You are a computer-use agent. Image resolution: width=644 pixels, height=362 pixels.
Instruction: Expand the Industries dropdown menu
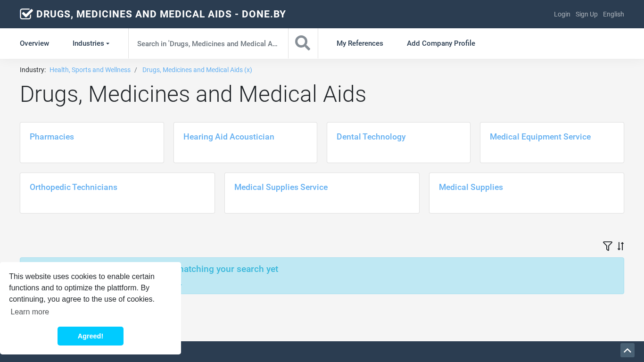(x=91, y=43)
